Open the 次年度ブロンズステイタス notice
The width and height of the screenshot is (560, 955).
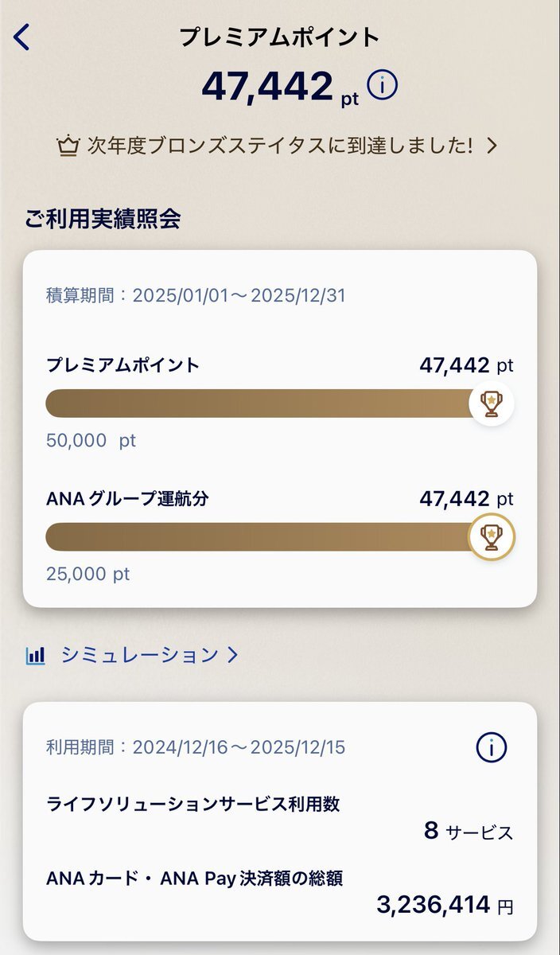(277, 146)
